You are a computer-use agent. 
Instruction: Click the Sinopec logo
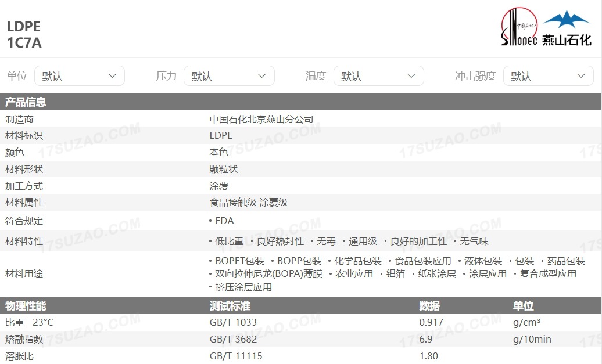click(519, 27)
